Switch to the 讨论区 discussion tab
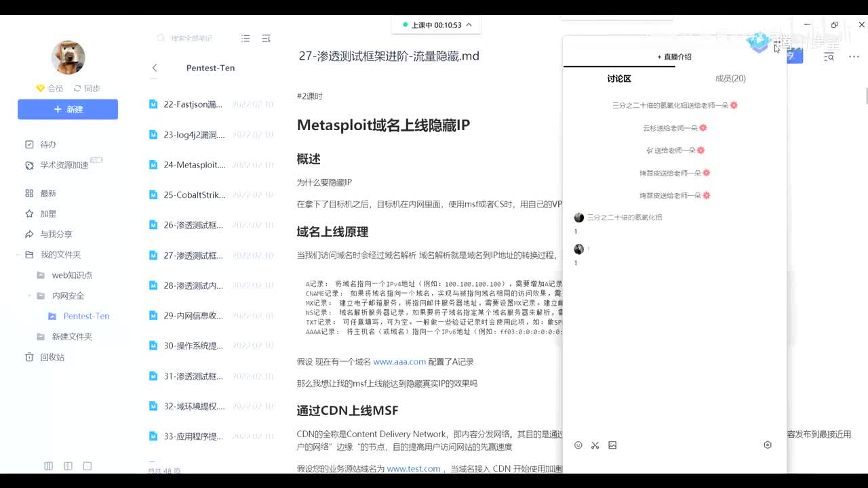The height and width of the screenshot is (488, 868). click(619, 79)
